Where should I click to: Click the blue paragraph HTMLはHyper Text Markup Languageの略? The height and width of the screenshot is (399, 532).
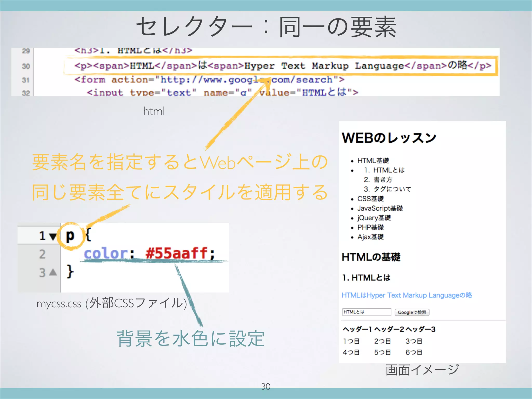coord(407,295)
